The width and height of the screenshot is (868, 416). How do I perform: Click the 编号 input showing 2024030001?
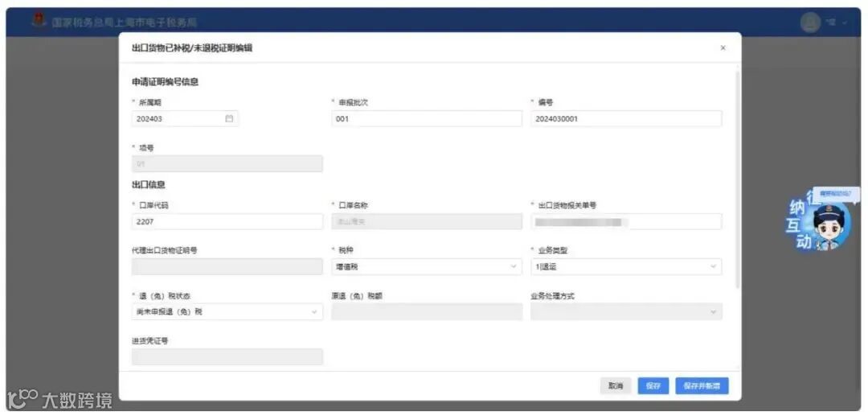(626, 118)
